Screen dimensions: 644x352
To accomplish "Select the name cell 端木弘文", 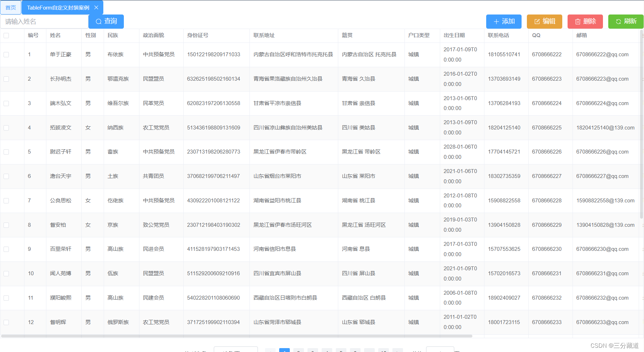I will click(61, 103).
